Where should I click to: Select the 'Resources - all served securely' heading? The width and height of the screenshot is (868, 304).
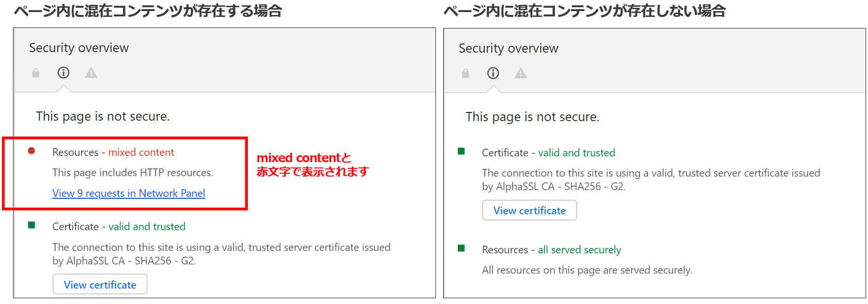tap(551, 250)
